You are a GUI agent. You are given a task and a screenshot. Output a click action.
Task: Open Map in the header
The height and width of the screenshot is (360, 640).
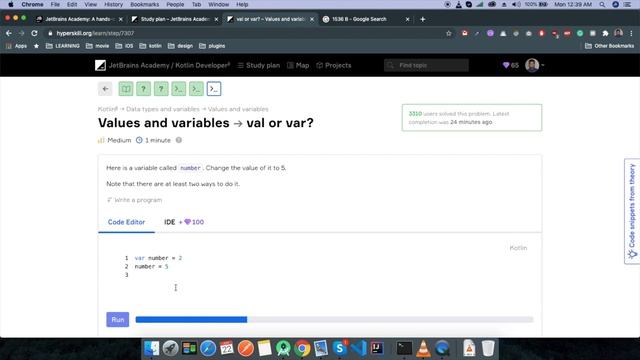point(298,65)
